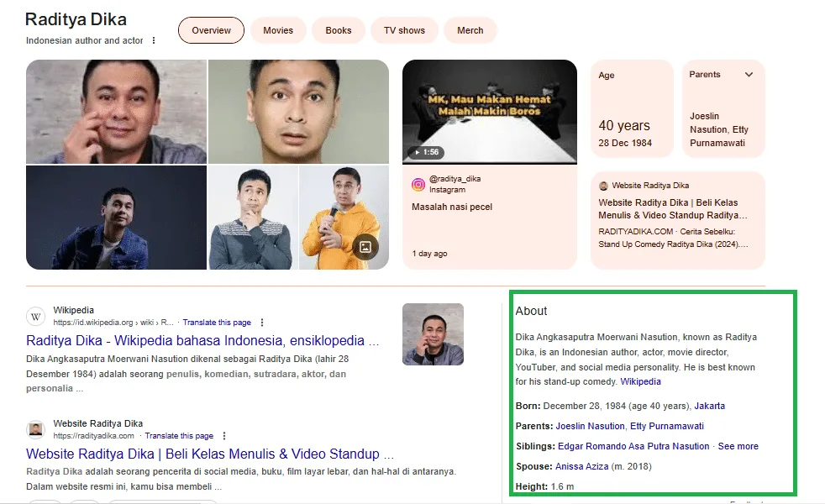Viewport: 825px width, 504px height.
Task: Select the Overview tab
Action: pyautogui.click(x=211, y=30)
